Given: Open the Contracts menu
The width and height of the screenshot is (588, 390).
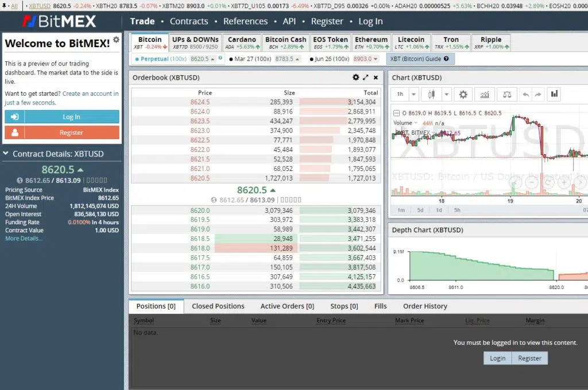Looking at the screenshot, I should click(x=189, y=21).
